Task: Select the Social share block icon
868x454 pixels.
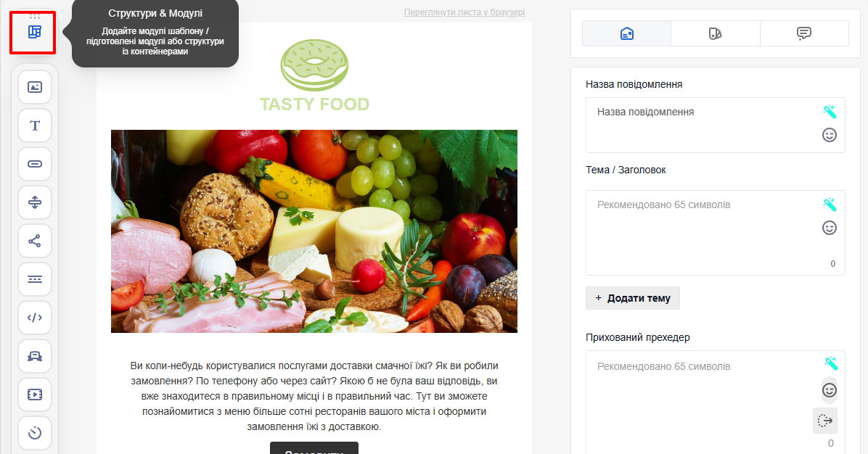Action: pos(35,241)
